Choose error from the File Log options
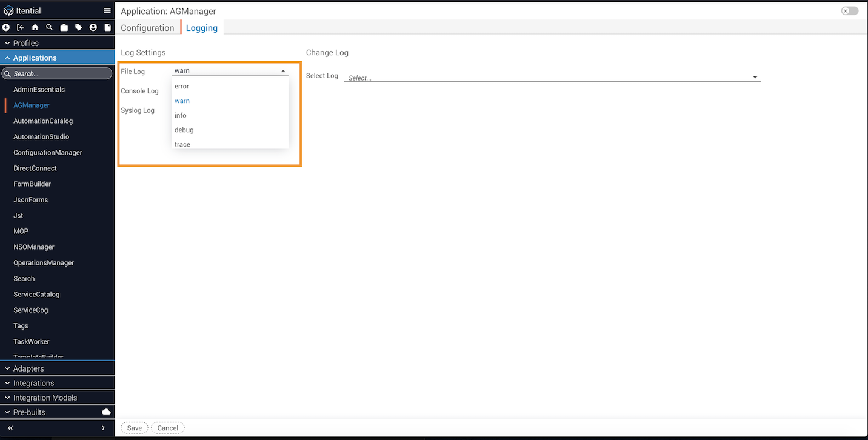This screenshot has height=440, width=868. click(230, 86)
